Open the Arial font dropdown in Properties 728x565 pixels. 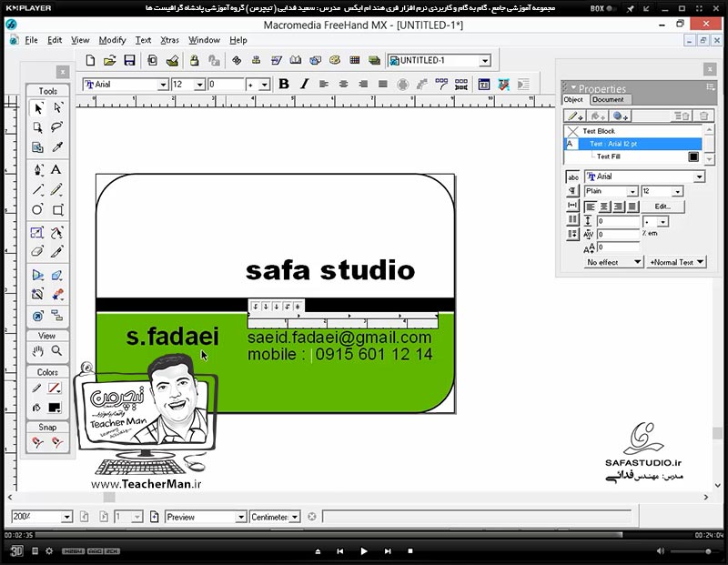coord(699,177)
